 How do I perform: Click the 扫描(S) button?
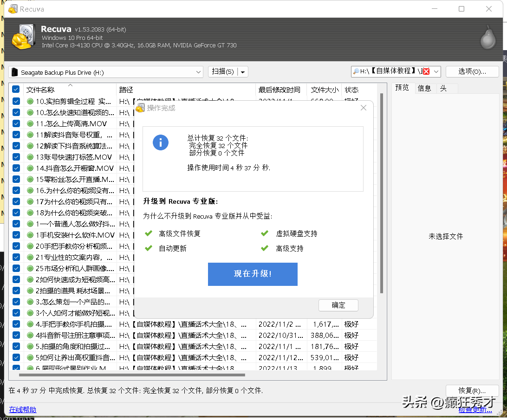tap(223, 72)
